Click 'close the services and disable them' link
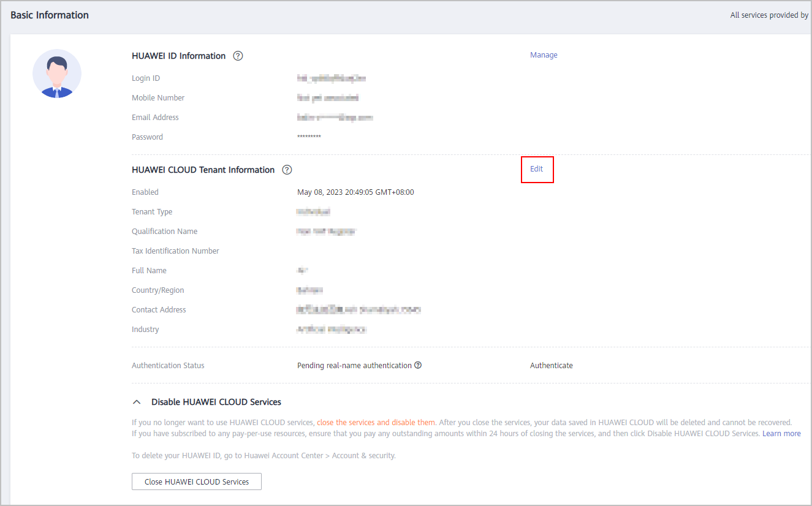The height and width of the screenshot is (506, 812). [376, 423]
